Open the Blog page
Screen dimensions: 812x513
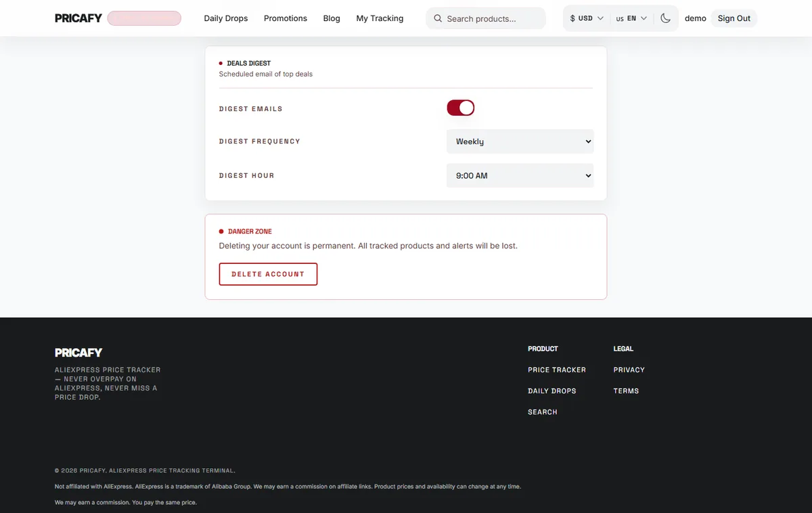[x=332, y=18]
